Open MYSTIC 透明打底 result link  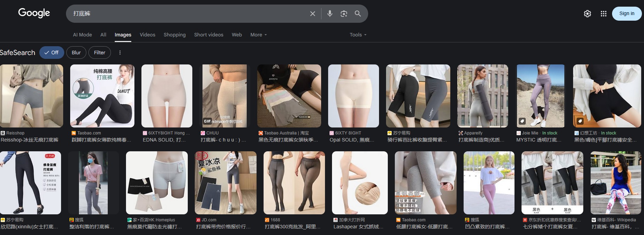pyautogui.click(x=539, y=140)
